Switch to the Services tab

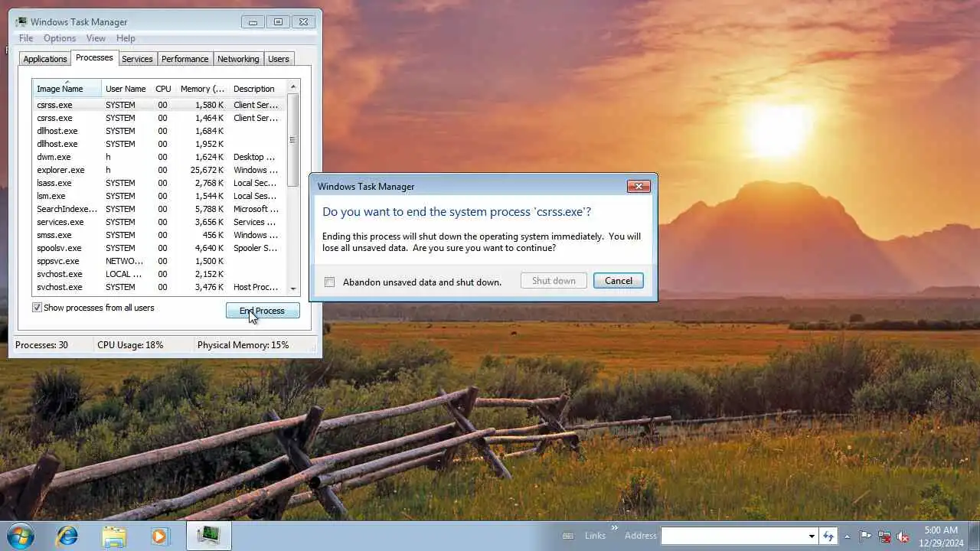(x=137, y=59)
